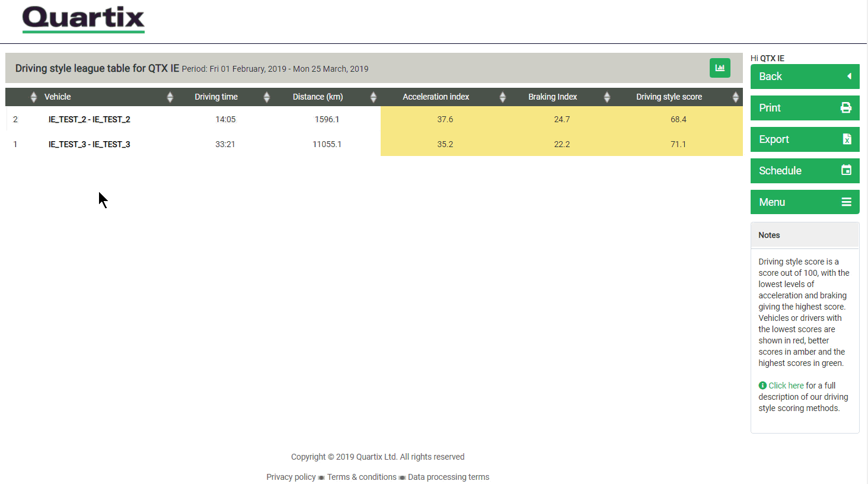Click distance value 1596.1
This screenshot has width=868, height=484.
pyautogui.click(x=327, y=119)
